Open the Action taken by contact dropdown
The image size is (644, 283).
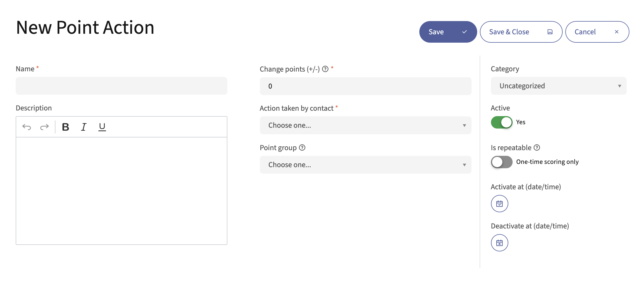(365, 125)
